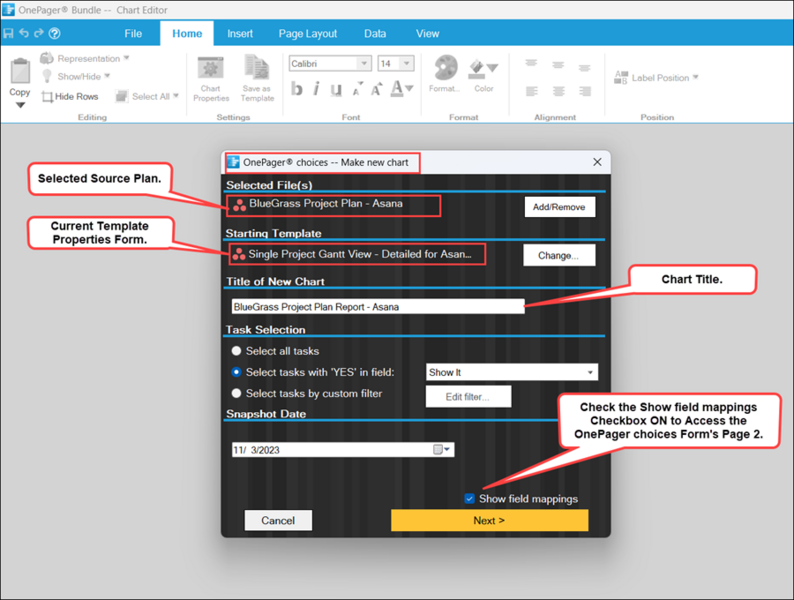Click the bottom-left alignment icon
This screenshot has width=794, height=600.
click(531, 91)
